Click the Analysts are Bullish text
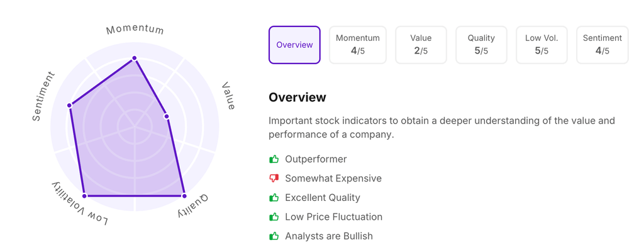The image size is (644, 252). coord(328,236)
